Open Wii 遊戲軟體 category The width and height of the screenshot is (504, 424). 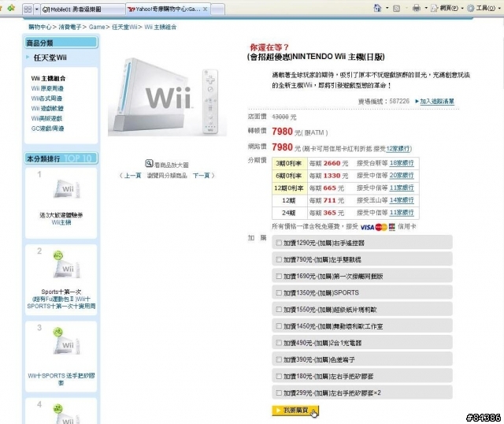pos(47,108)
